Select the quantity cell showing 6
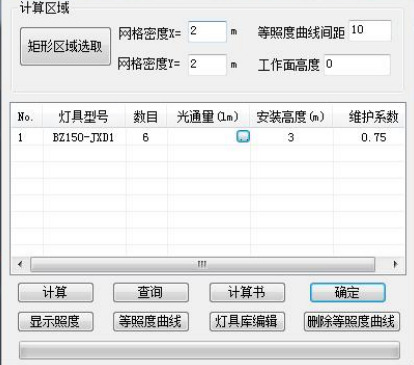The height and width of the screenshot is (365, 414). [x=146, y=137]
